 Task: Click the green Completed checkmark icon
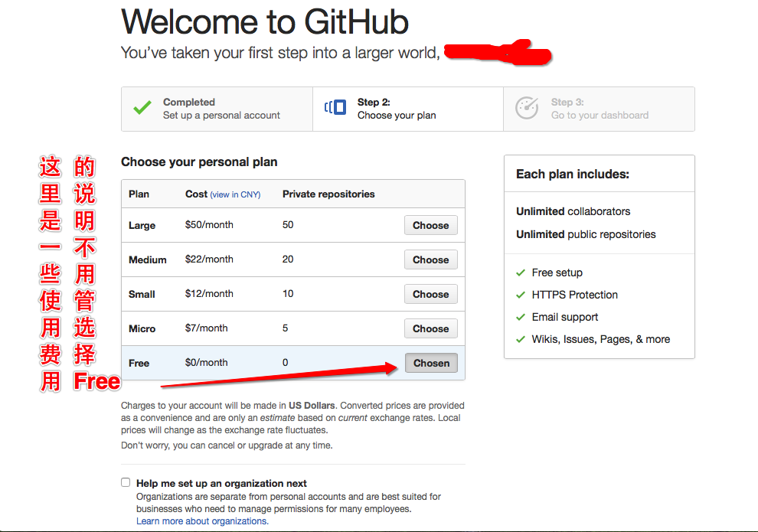pyautogui.click(x=142, y=107)
